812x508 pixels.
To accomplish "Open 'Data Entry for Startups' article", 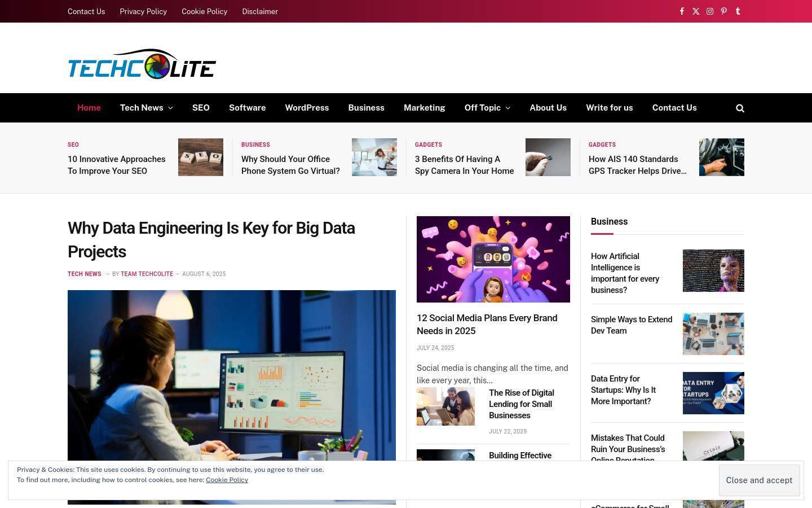I will pos(624,390).
